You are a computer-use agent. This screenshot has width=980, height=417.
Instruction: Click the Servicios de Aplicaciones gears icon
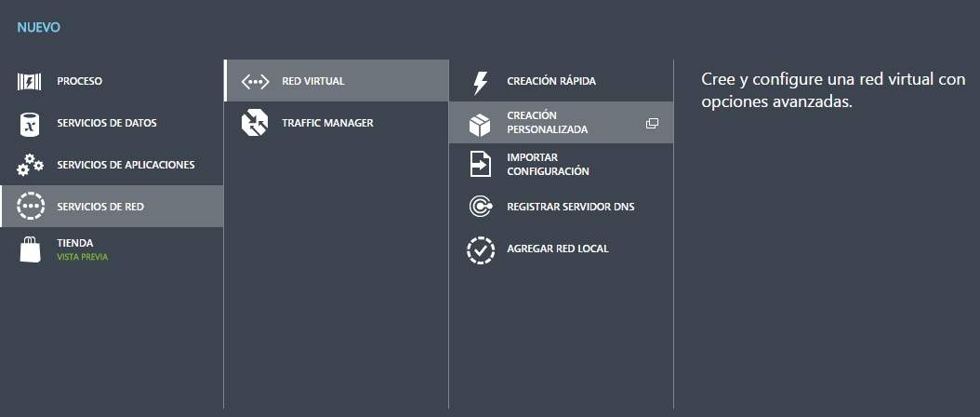(x=31, y=166)
